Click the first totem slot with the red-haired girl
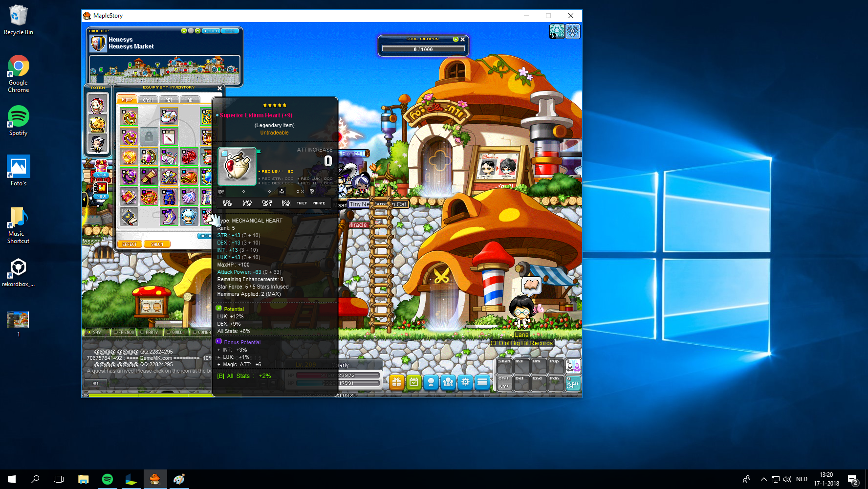 click(97, 105)
